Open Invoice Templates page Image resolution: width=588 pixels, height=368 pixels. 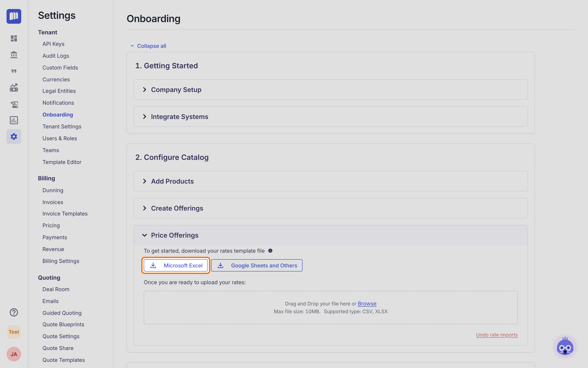pos(65,214)
